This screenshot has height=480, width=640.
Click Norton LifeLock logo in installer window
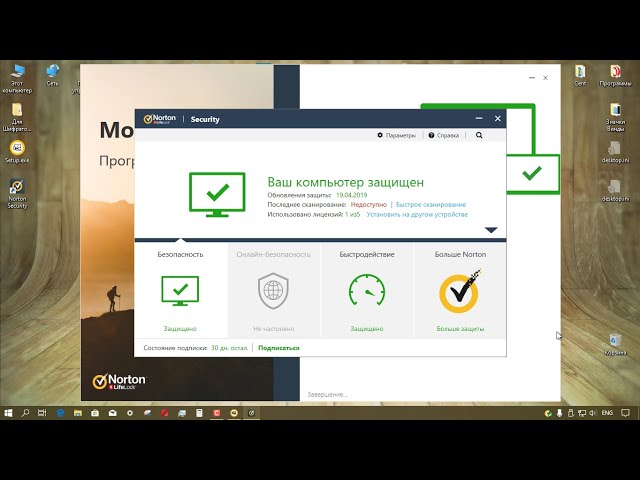[x=119, y=382]
